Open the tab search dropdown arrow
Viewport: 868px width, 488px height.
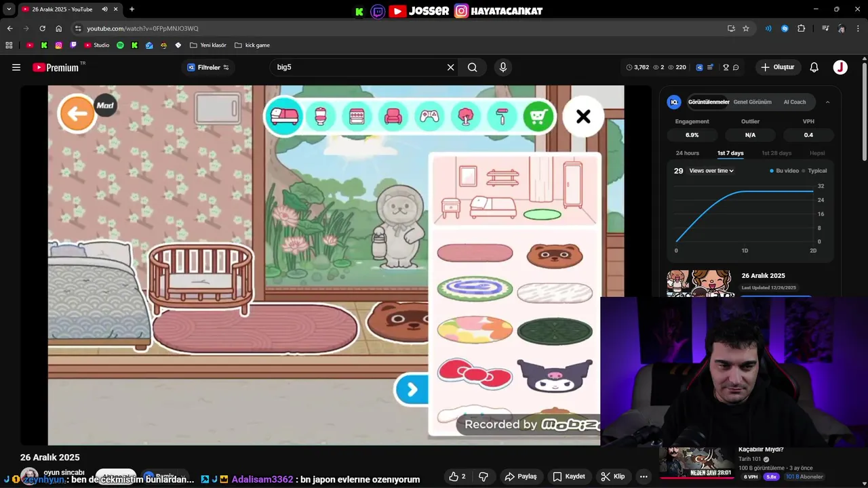9,9
